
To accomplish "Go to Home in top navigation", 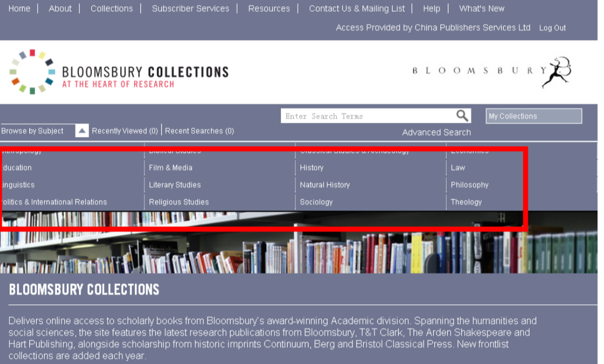I will pyautogui.click(x=19, y=8).
